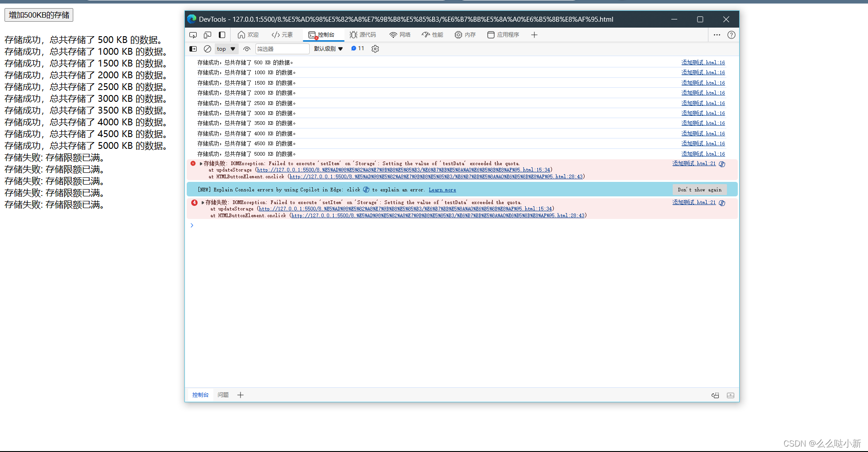This screenshot has width=868, height=452.
Task: Open source link for 5000 KB log row
Action: tap(703, 154)
